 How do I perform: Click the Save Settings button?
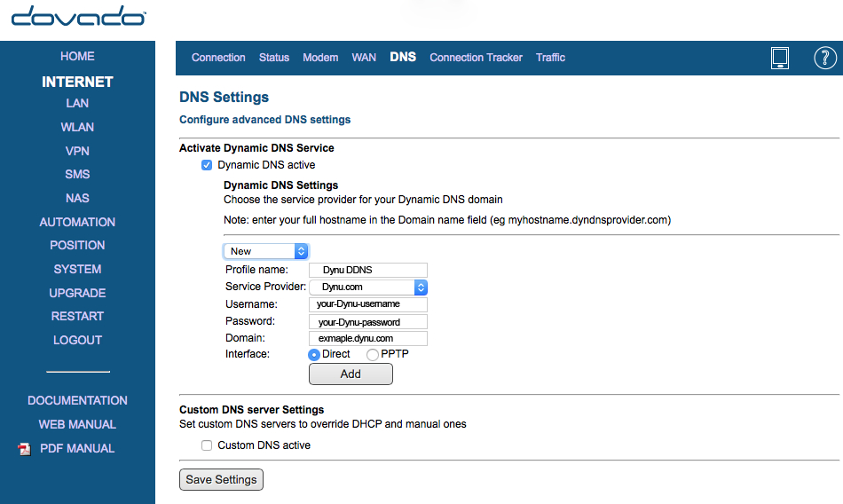click(221, 479)
